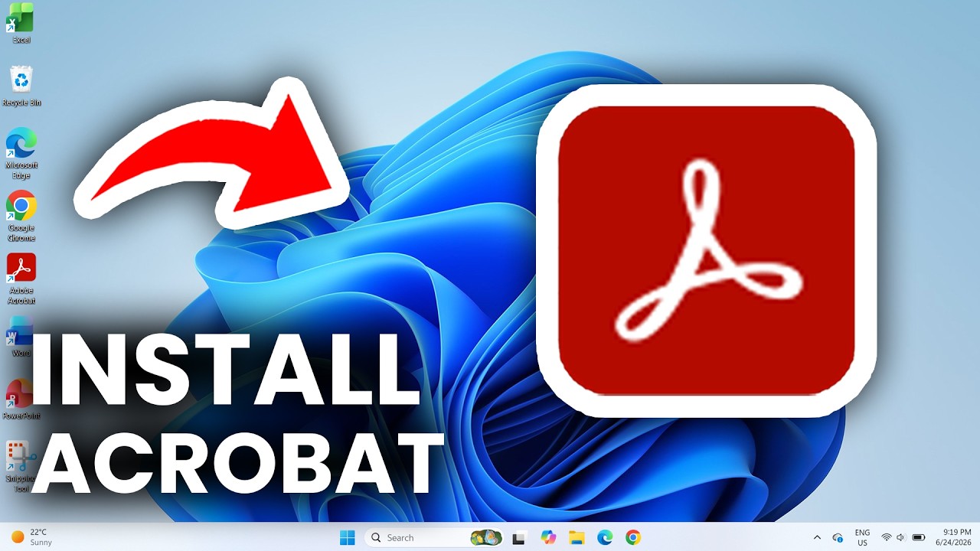This screenshot has height=551, width=980.
Task: Open the ENG US language switcher
Action: pyautogui.click(x=862, y=537)
